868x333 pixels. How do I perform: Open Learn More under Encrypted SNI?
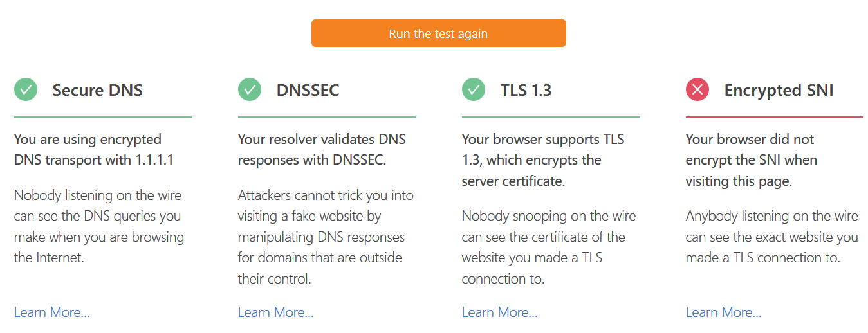[x=724, y=312]
